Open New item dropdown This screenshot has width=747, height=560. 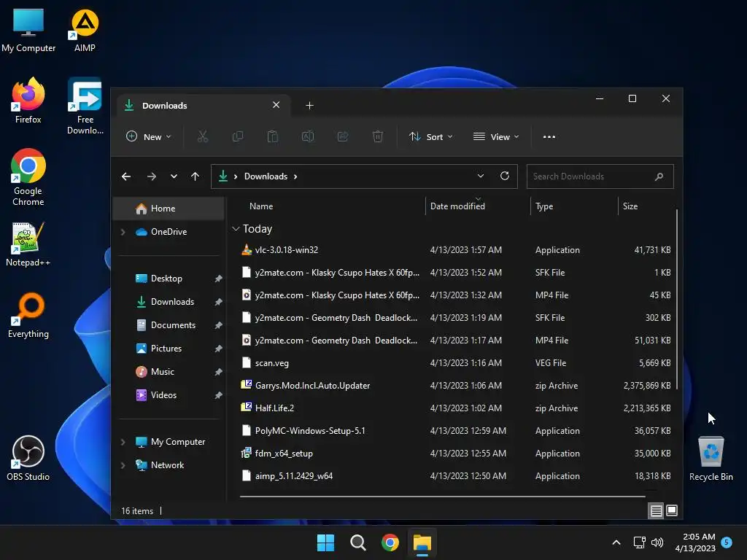148,137
